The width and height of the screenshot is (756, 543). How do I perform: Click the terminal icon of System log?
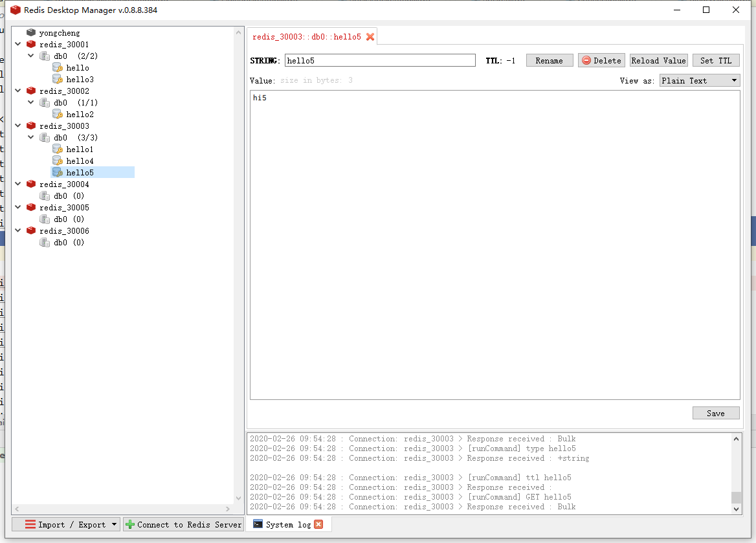(258, 524)
